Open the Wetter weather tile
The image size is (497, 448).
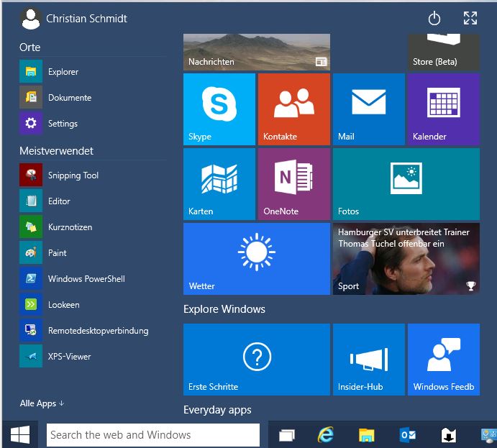(256, 259)
